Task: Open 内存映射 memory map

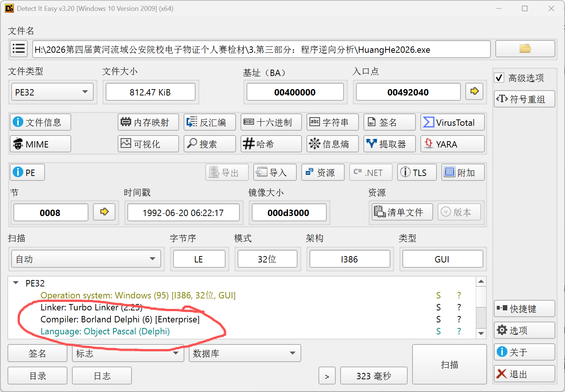Action: click(x=148, y=122)
